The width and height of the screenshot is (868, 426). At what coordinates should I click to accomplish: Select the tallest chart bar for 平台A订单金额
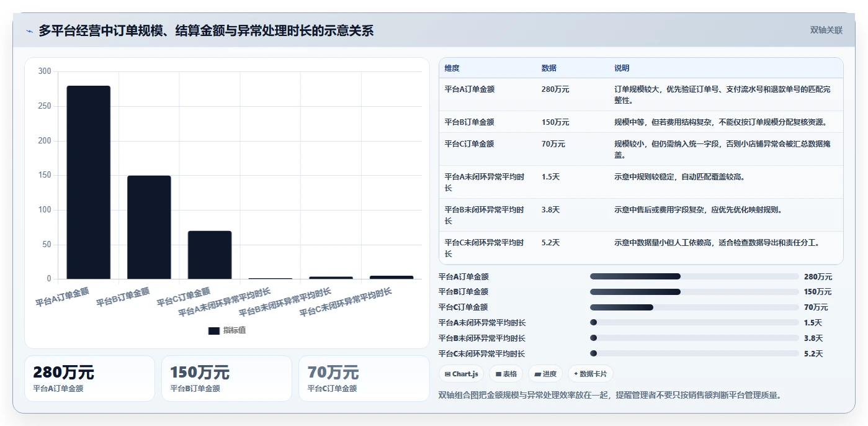click(88, 183)
